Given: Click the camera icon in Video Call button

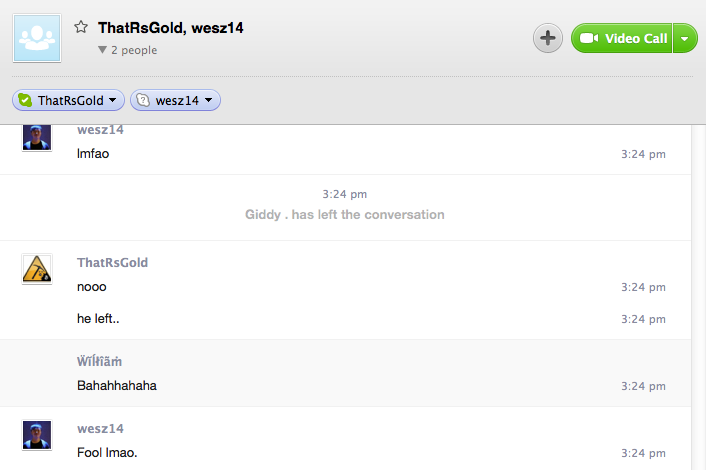Looking at the screenshot, I should coord(588,38).
